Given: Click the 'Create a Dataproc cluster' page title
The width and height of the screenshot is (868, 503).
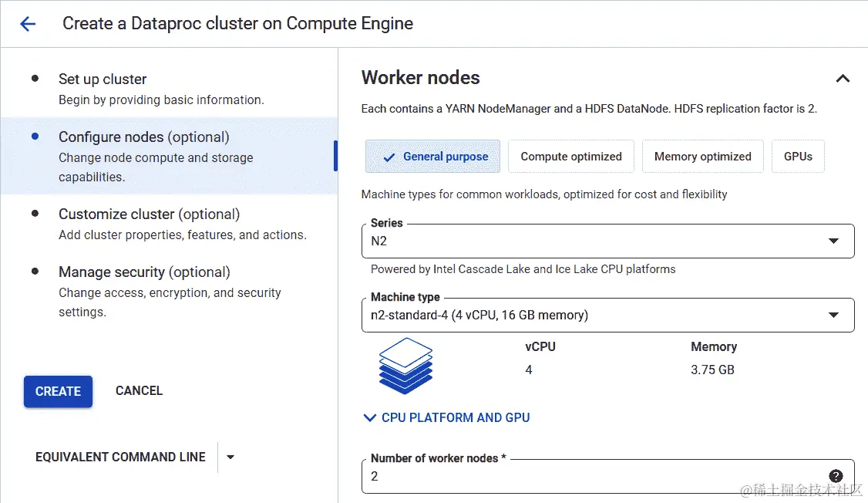Looking at the screenshot, I should click(x=237, y=23).
